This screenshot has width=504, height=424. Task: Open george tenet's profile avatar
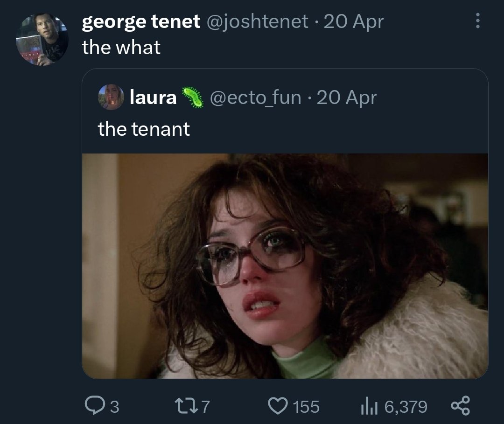tap(42, 40)
